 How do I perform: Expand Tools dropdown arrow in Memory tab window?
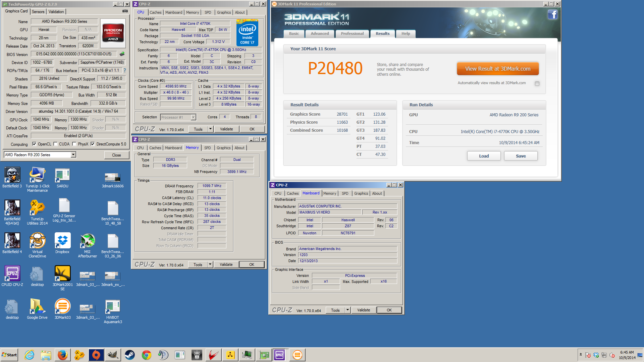(210, 264)
